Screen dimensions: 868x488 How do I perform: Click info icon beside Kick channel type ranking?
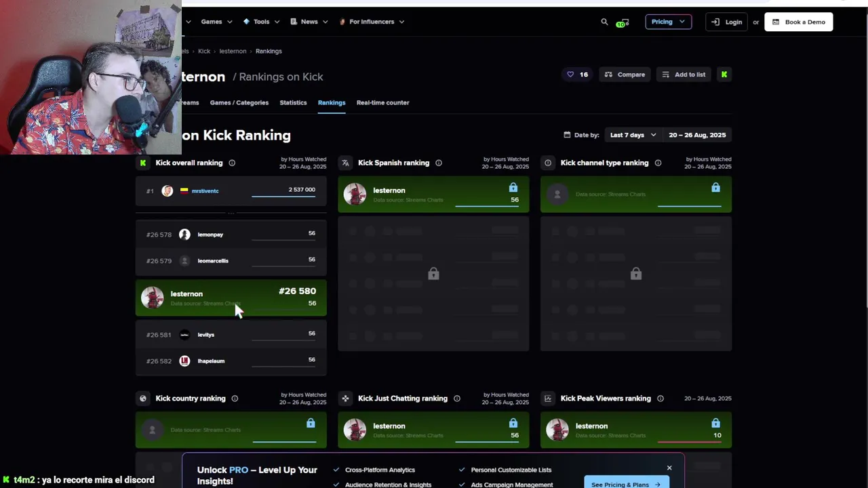tap(658, 163)
